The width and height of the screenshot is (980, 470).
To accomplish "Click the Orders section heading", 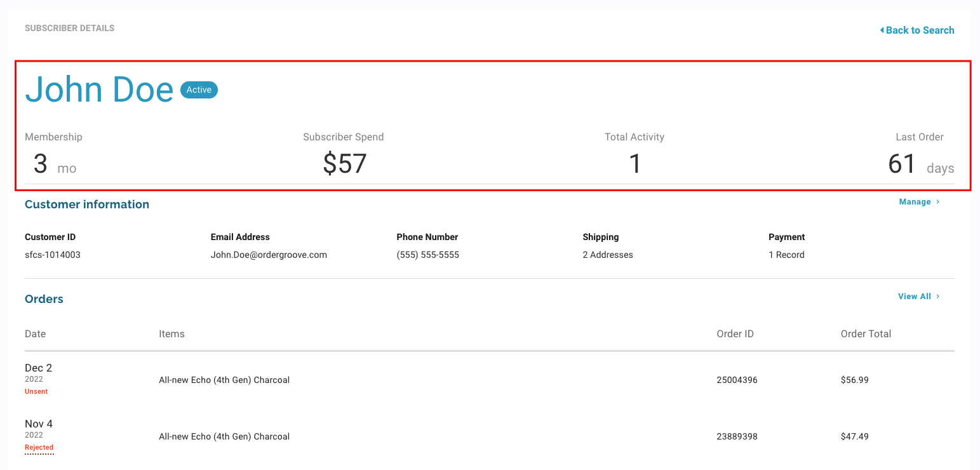I will [44, 299].
